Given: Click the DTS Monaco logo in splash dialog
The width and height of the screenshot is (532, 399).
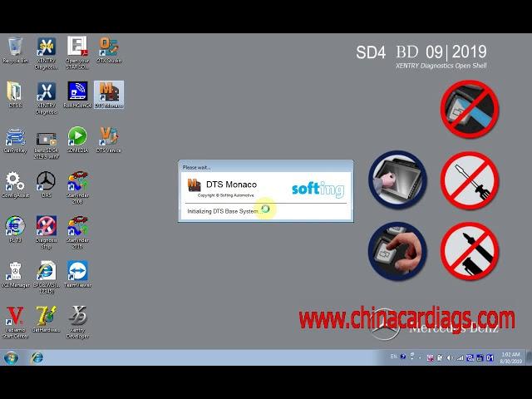Looking at the screenshot, I should 194,185.
